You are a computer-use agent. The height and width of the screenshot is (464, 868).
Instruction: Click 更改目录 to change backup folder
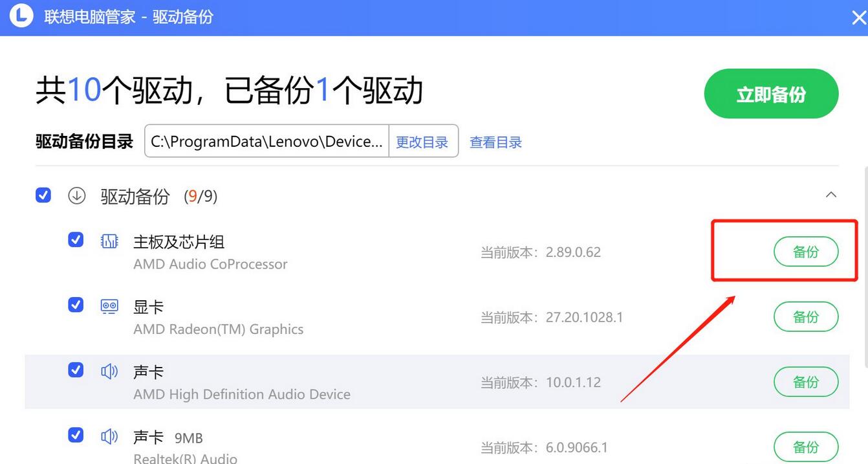tap(422, 142)
